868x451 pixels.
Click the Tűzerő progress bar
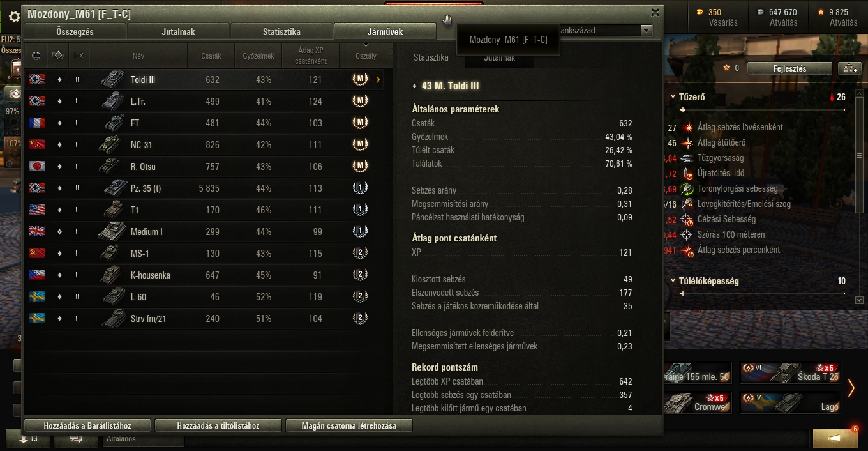[763, 110]
